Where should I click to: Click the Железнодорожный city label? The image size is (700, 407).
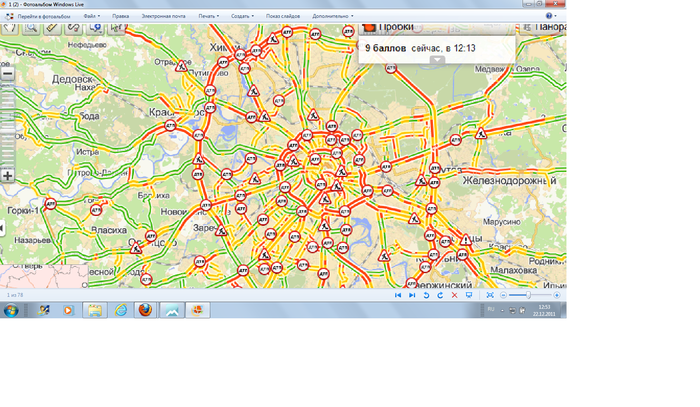[x=509, y=181]
